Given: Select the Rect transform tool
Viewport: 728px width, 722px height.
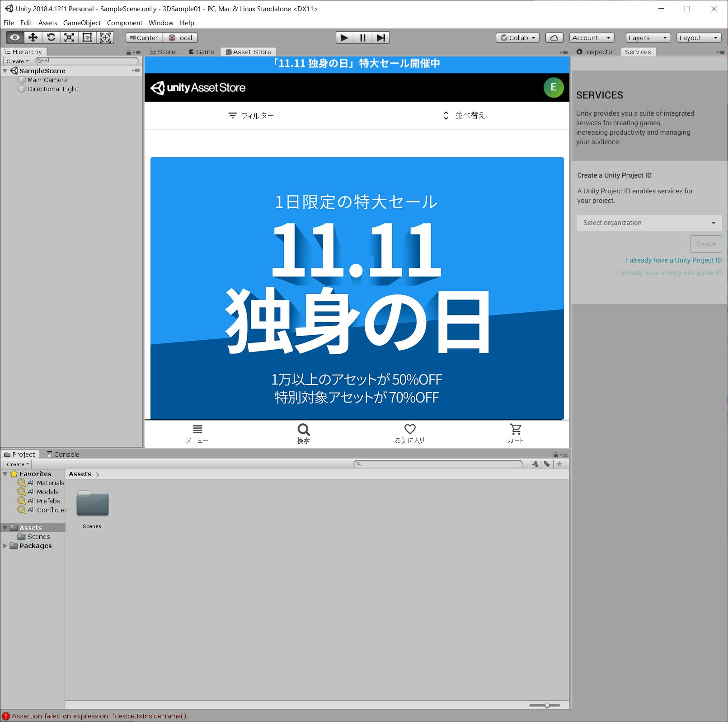Looking at the screenshot, I should point(87,38).
